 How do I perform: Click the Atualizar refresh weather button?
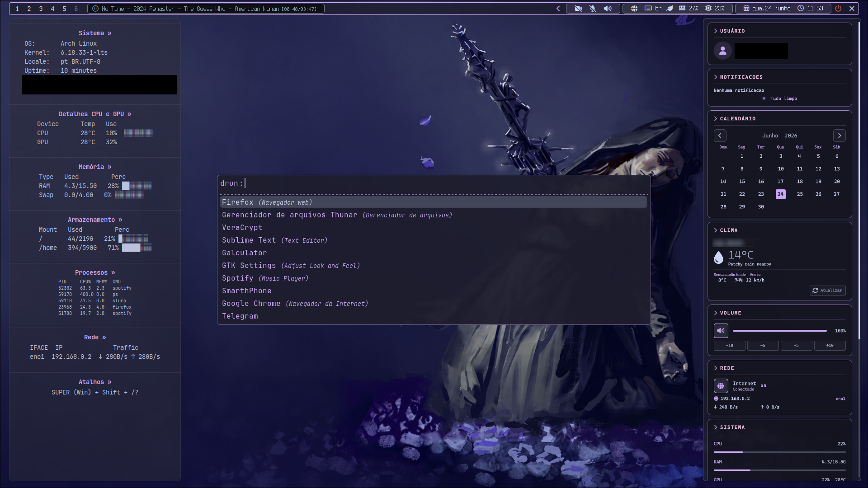pos(828,291)
